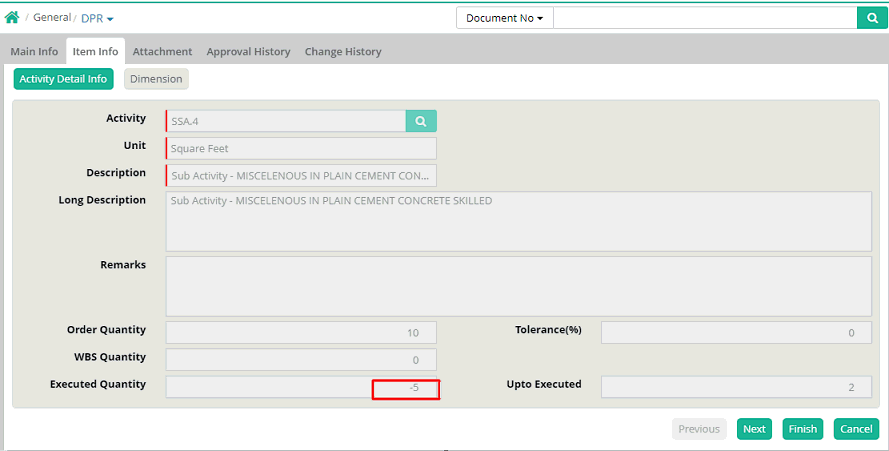
Task: Click the Executed Quantity field
Action: click(300, 387)
